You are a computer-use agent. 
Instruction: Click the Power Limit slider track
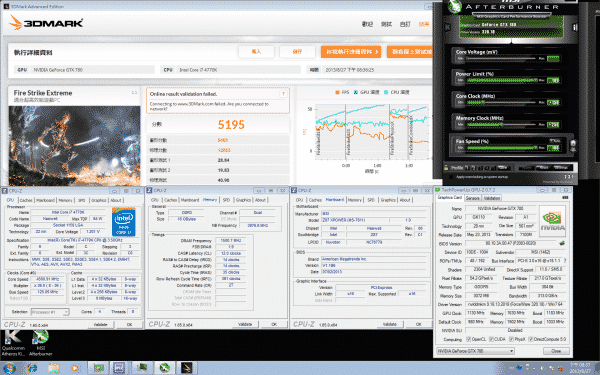(501, 80)
